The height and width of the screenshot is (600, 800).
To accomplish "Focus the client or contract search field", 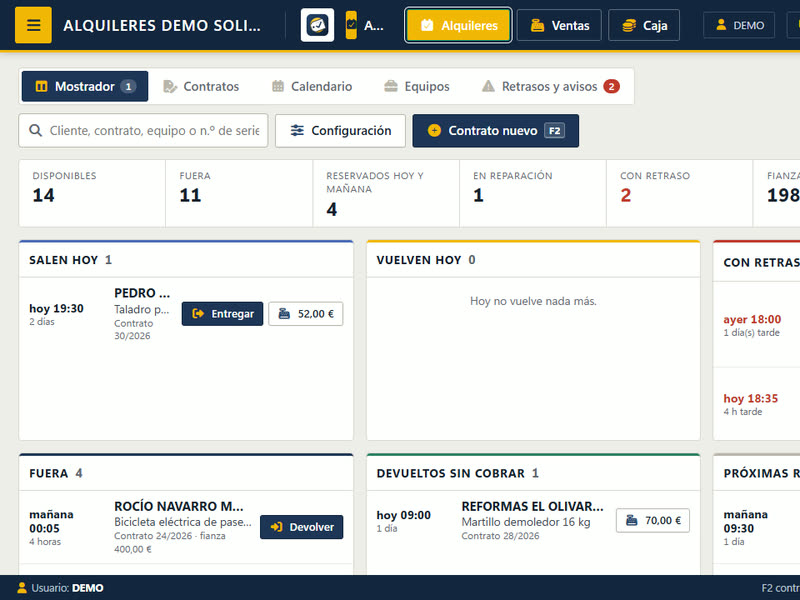I will coord(143,131).
